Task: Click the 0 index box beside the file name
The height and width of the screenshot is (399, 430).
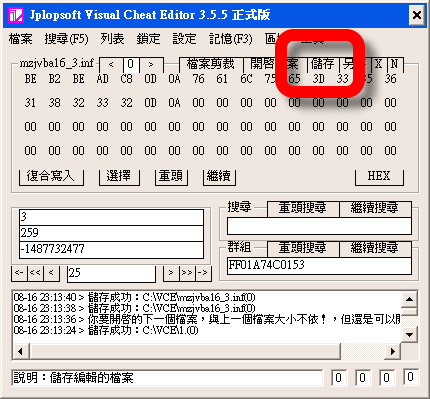Action: (131, 64)
